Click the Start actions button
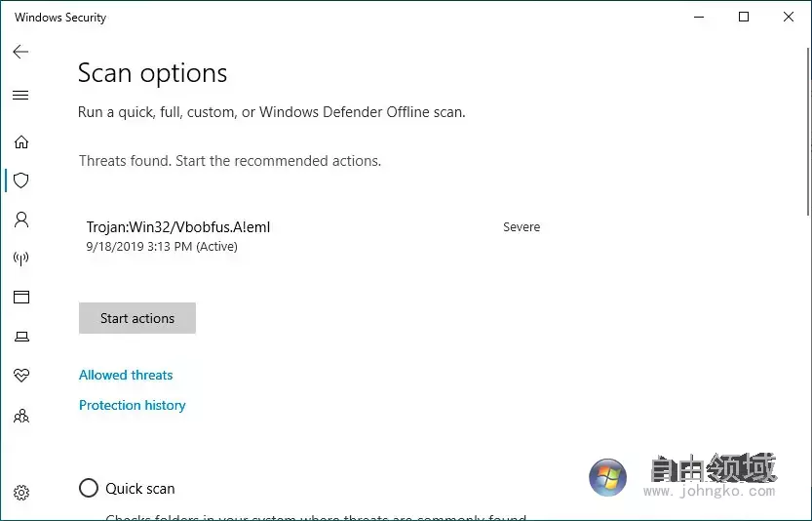 137,318
